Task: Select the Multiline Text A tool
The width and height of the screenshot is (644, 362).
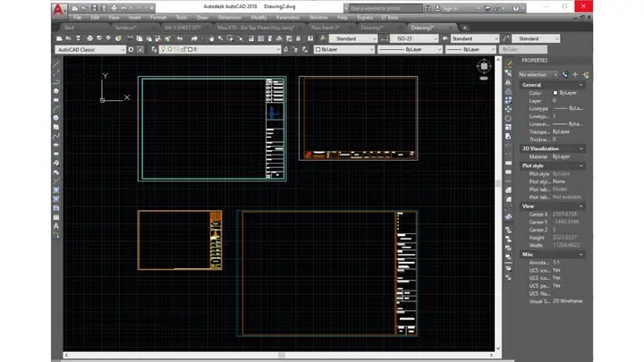Action: point(56,226)
